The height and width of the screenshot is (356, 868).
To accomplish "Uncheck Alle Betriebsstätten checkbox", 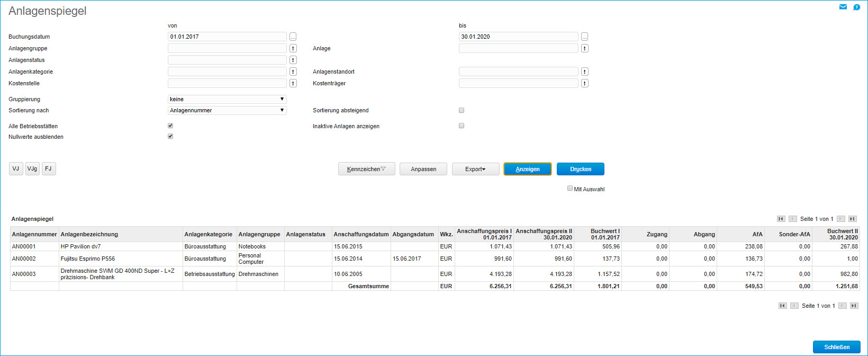I will click(x=170, y=126).
